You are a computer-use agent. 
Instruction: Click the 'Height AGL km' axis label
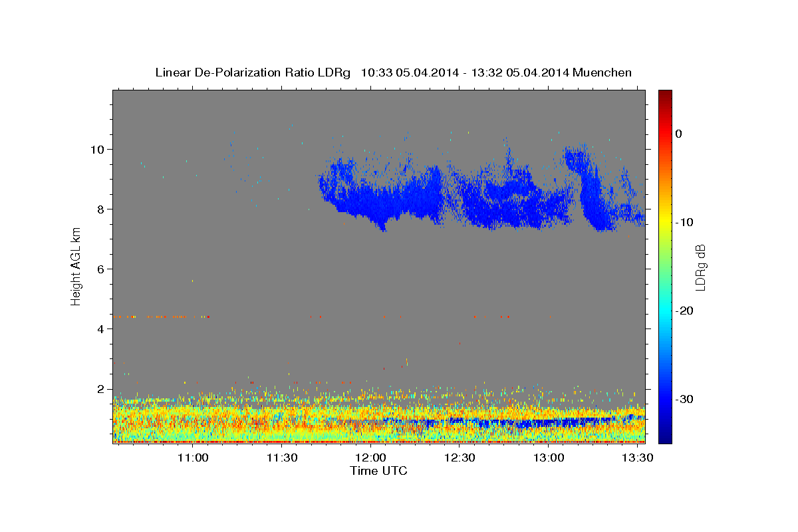tap(76, 267)
